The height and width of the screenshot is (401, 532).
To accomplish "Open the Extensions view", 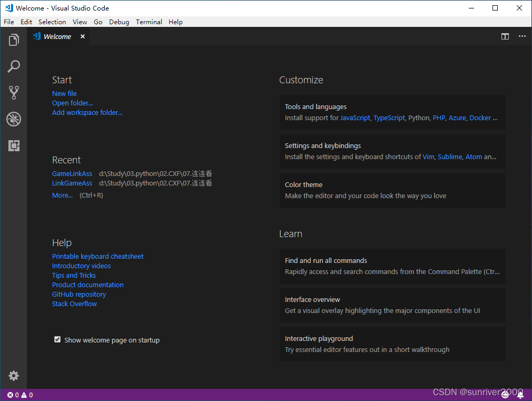I will pyautogui.click(x=14, y=145).
